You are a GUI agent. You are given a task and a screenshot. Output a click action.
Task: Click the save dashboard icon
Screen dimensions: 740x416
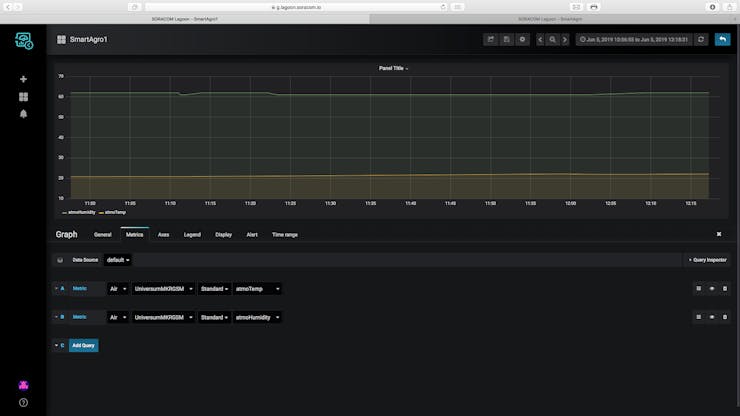coord(506,40)
